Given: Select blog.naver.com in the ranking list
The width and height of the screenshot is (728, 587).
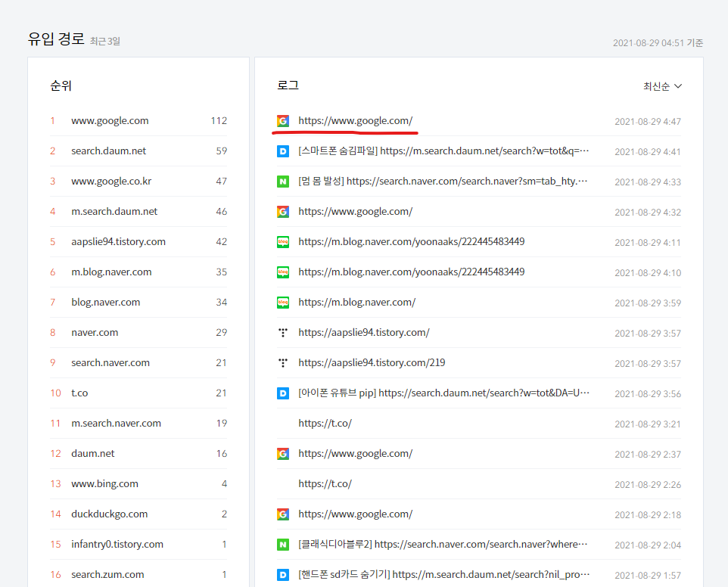Looking at the screenshot, I should (x=106, y=302).
